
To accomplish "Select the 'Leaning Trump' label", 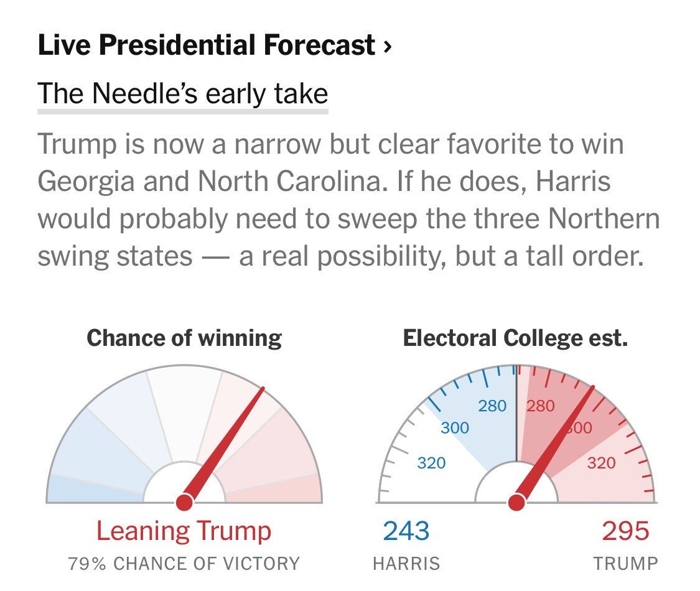I will 184,531.
